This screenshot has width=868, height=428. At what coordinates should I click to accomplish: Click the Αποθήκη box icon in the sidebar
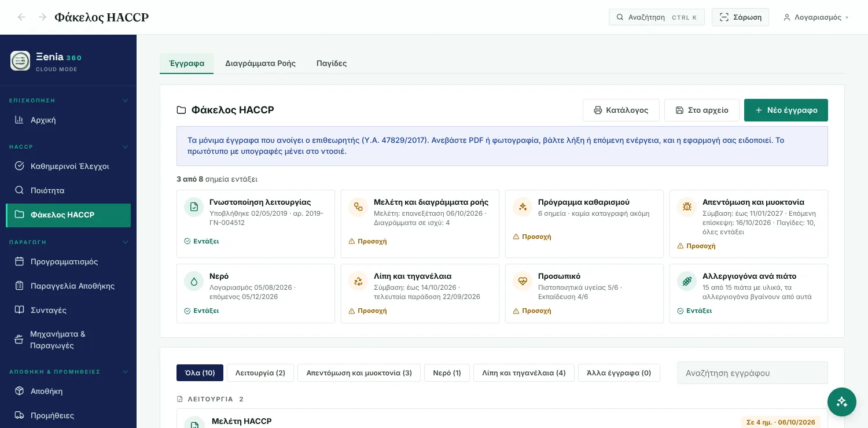[x=19, y=391]
